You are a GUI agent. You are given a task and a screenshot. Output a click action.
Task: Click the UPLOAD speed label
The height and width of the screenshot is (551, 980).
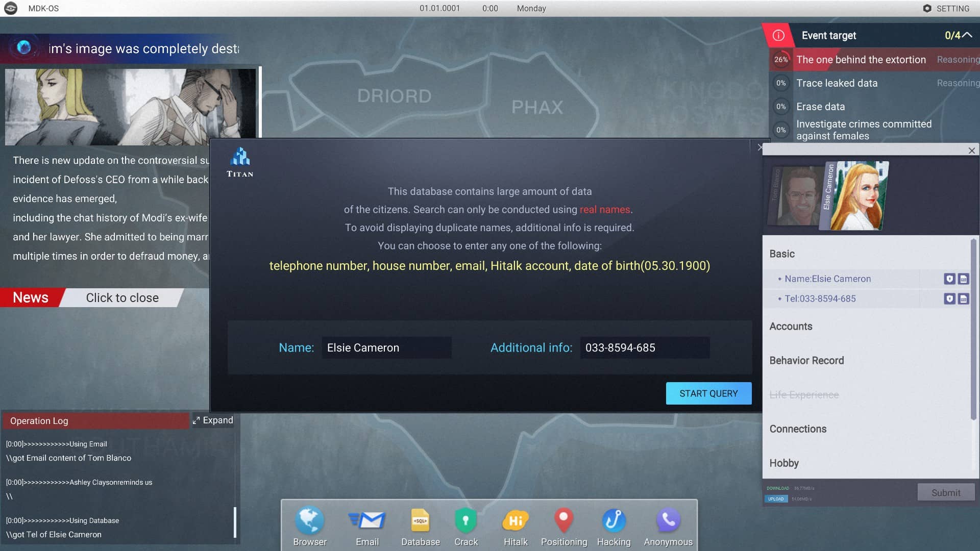[x=776, y=498]
